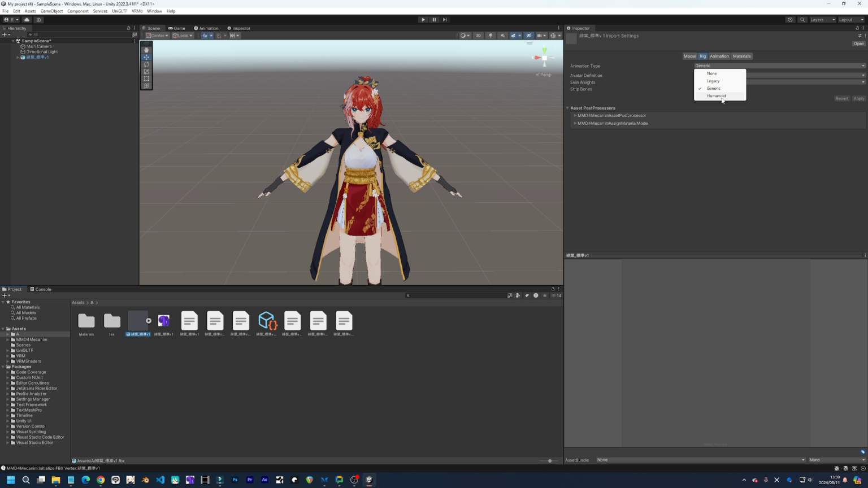Click the scene camera gizmo to change view

544,56
